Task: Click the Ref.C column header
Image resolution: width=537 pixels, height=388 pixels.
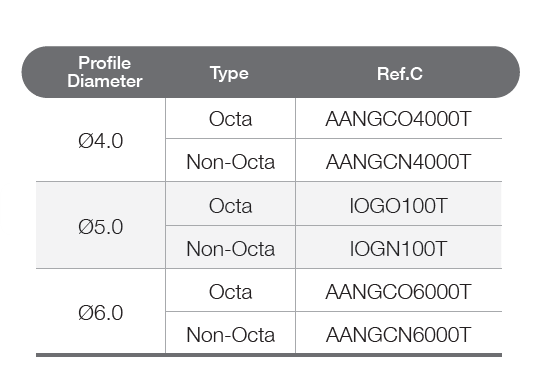Action: click(x=400, y=74)
